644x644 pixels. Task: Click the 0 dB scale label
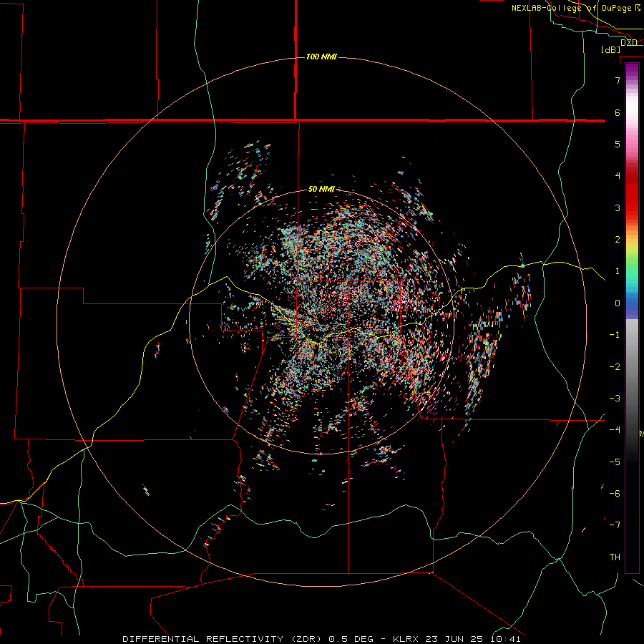pos(618,303)
